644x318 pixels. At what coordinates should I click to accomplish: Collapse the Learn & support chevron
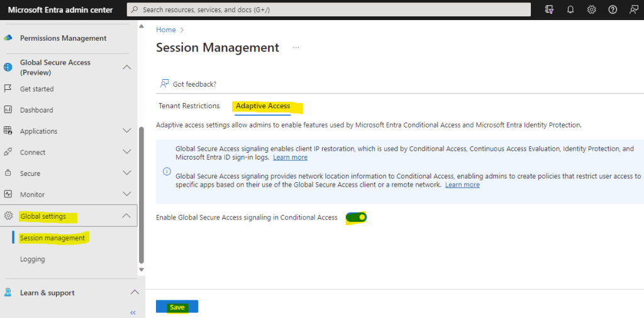tap(135, 292)
